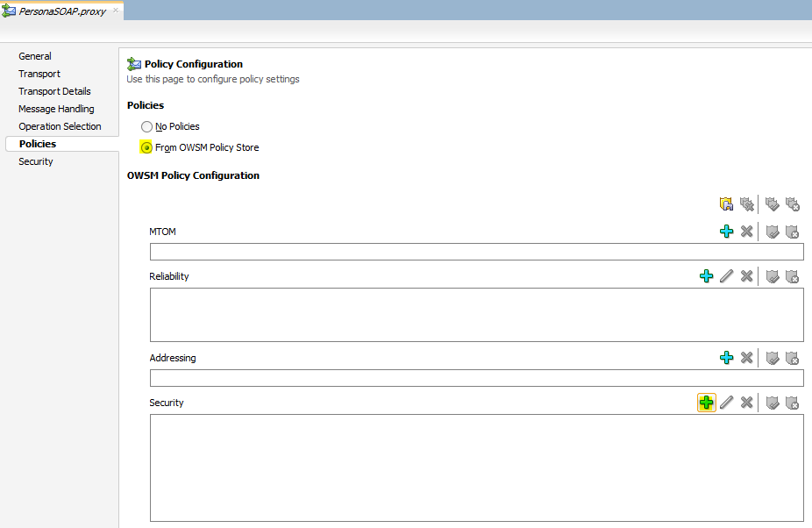Image resolution: width=812 pixels, height=528 pixels.
Task: Select the Operation Selection sidebar entry
Action: tap(60, 125)
